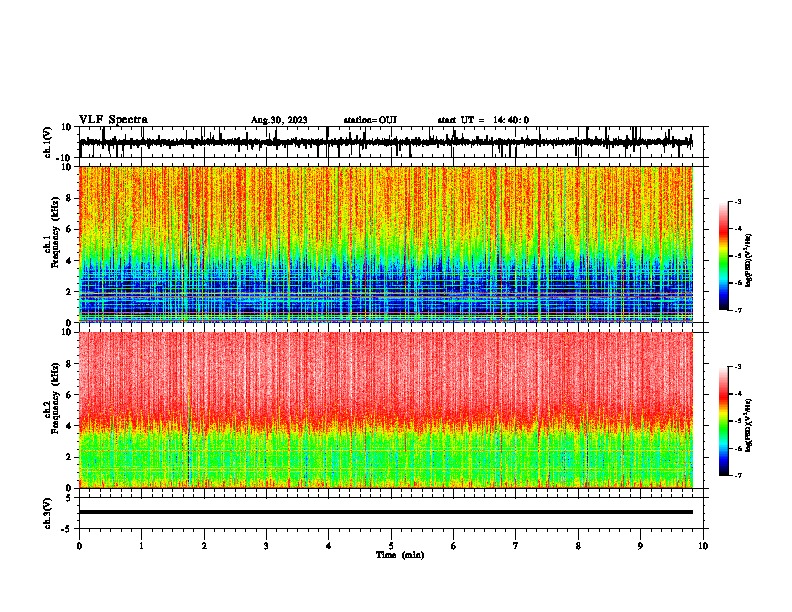The height and width of the screenshot is (612, 792).
Task: Click the time axis tick label "4"
Action: coord(328,546)
